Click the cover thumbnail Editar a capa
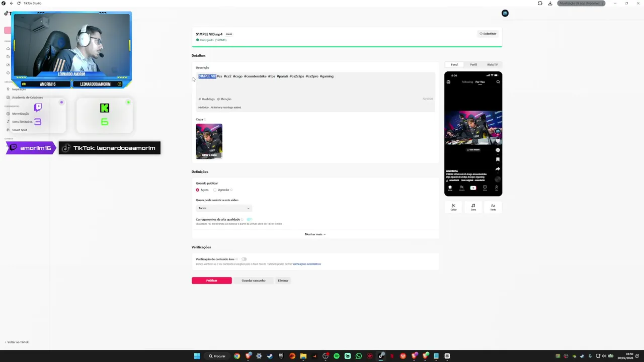The image size is (644, 362). [x=209, y=141]
